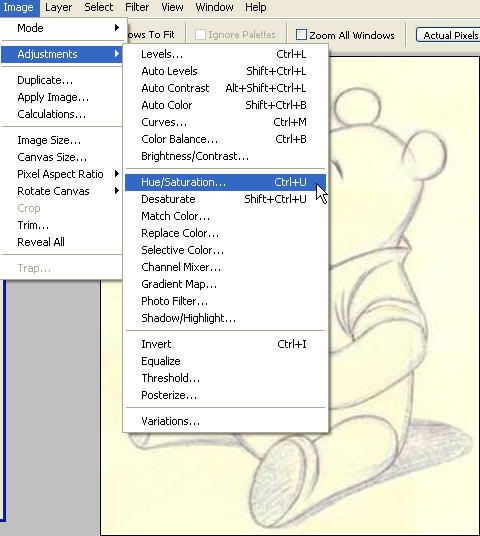
Task: Click the Canvas Size menu item
Action: [62, 157]
